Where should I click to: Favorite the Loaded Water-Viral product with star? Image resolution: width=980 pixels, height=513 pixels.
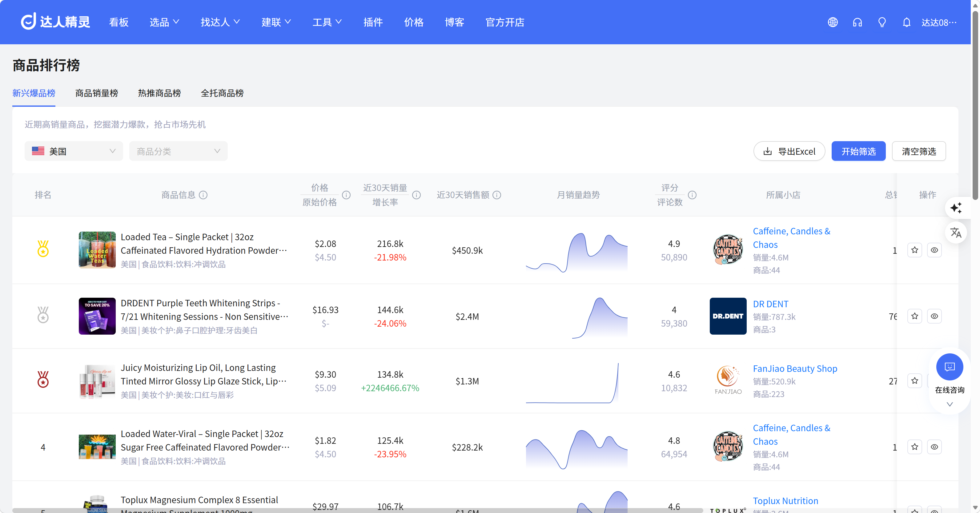[914, 447]
